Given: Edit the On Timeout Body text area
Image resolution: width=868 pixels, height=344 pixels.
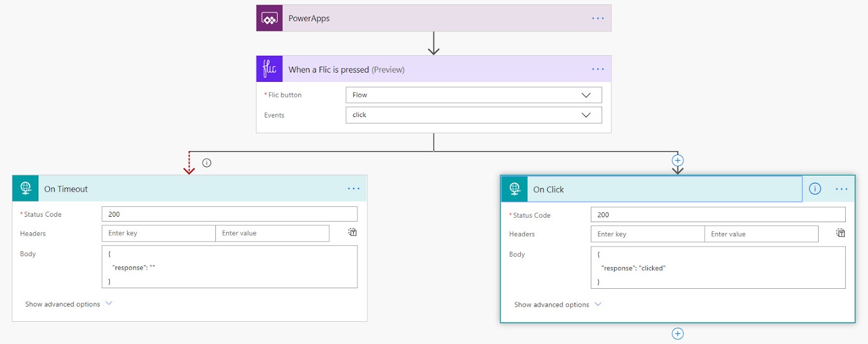Looking at the screenshot, I should (229, 267).
